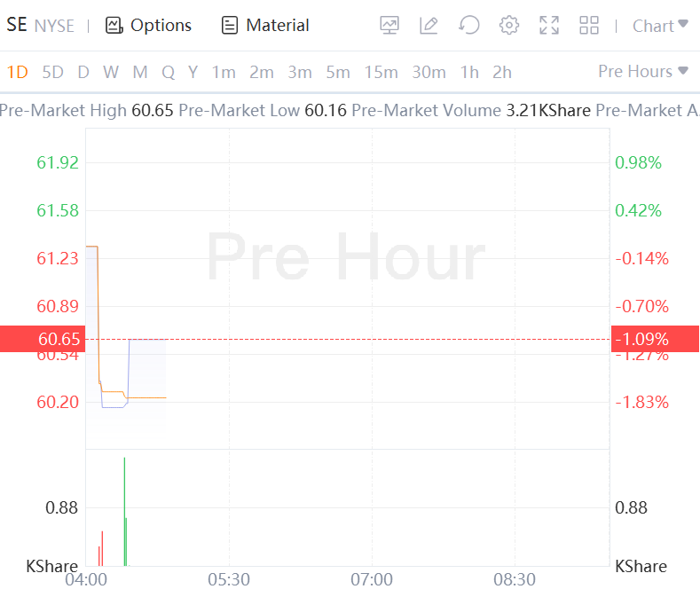Open chart settings gear

click(x=508, y=26)
